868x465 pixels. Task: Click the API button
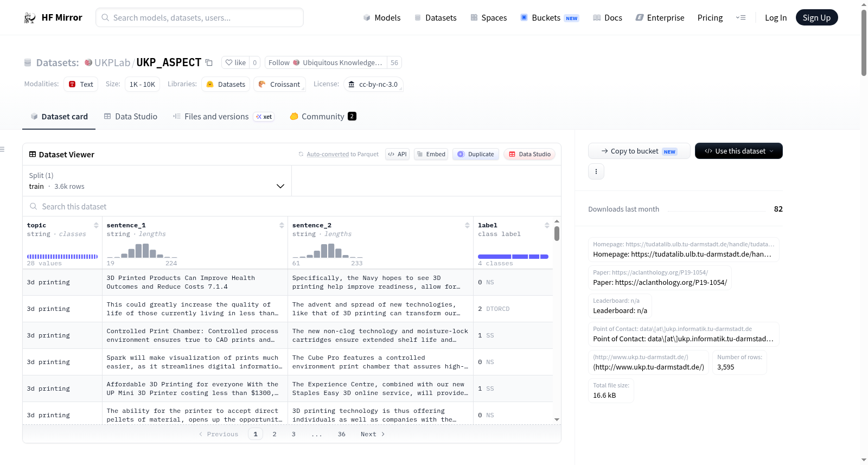(397, 154)
